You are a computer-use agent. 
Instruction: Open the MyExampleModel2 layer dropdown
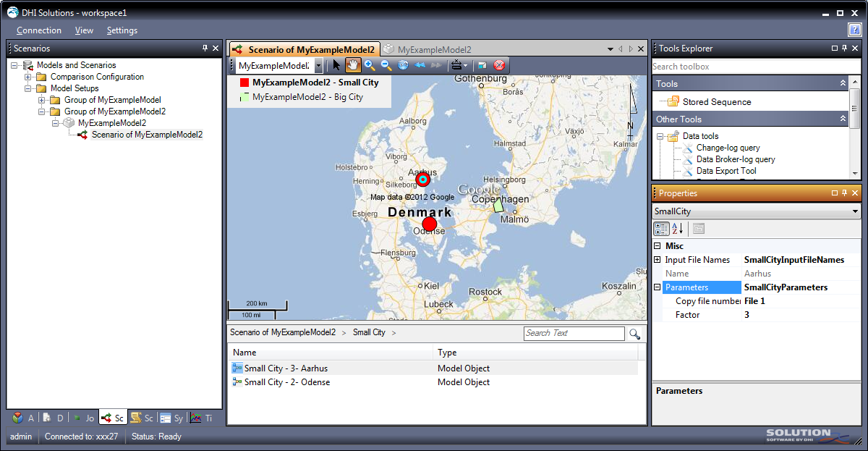[x=319, y=66]
